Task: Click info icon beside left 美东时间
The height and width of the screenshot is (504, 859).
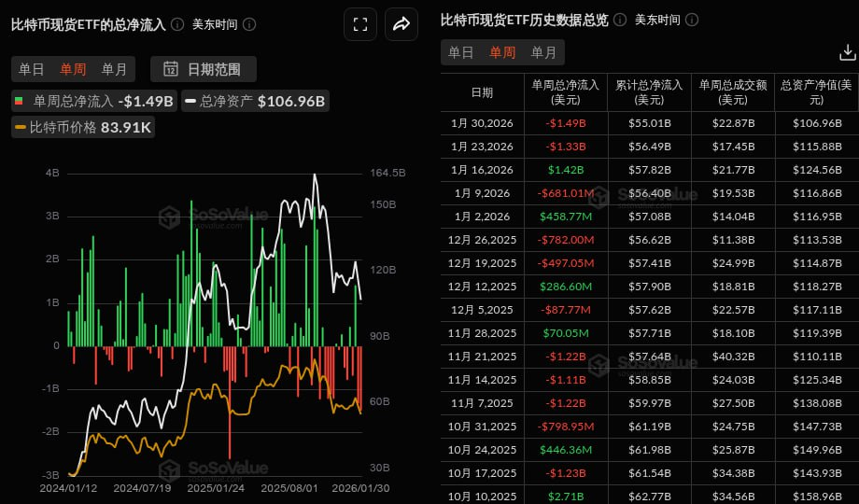Action: (250, 24)
